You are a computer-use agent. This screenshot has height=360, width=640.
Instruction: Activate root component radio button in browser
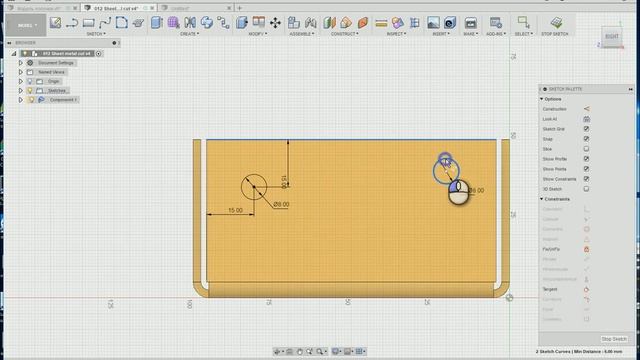(99, 53)
